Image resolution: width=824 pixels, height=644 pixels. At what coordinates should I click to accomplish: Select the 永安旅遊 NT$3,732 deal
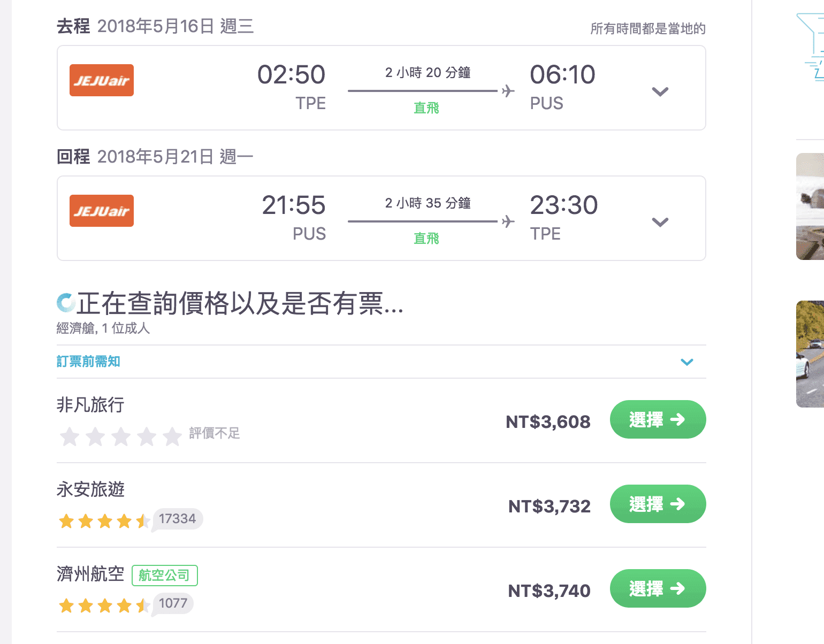(x=658, y=504)
